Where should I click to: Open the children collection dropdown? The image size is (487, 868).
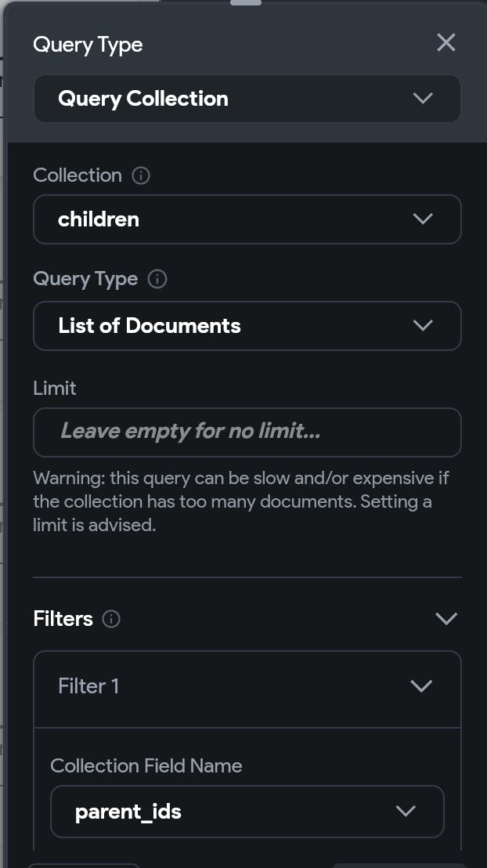click(x=247, y=219)
